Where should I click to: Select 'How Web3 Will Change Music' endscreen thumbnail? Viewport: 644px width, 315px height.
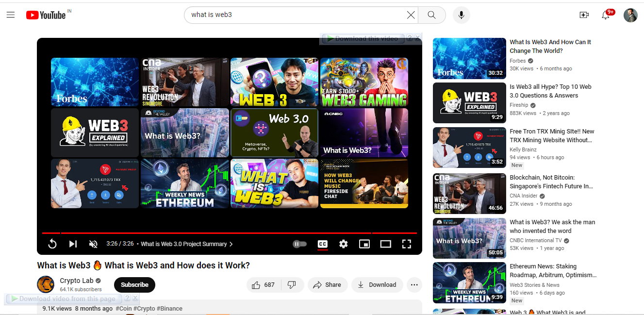click(x=364, y=183)
